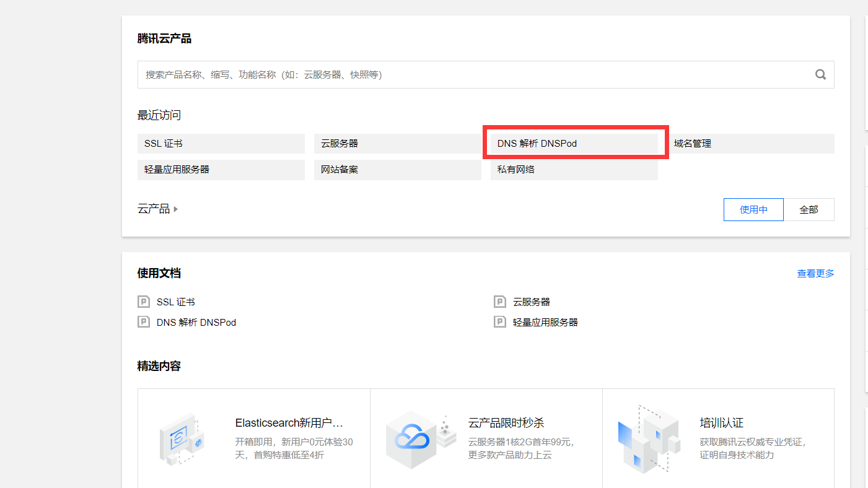
Task: Click the 云产品限时秒杀 card title
Action: (506, 423)
